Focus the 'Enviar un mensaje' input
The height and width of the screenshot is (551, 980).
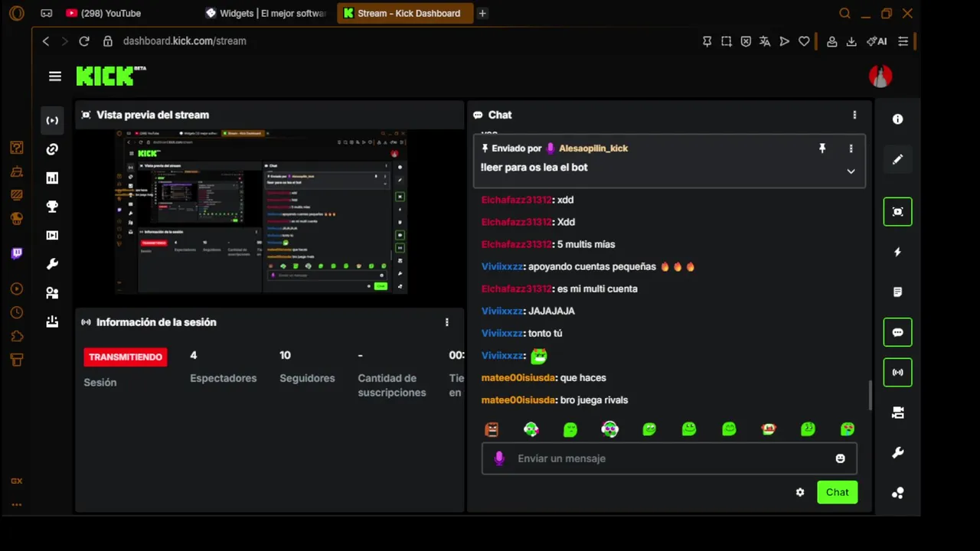pos(669,458)
